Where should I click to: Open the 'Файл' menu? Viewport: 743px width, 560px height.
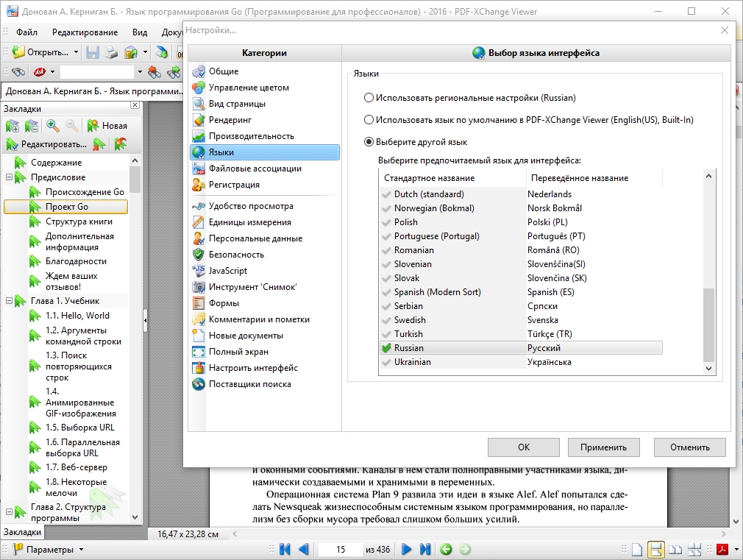point(26,32)
